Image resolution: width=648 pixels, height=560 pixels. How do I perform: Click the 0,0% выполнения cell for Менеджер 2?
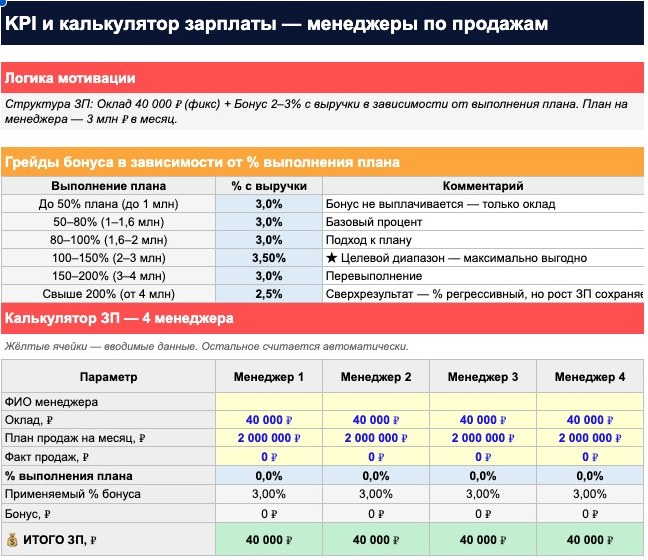click(376, 476)
